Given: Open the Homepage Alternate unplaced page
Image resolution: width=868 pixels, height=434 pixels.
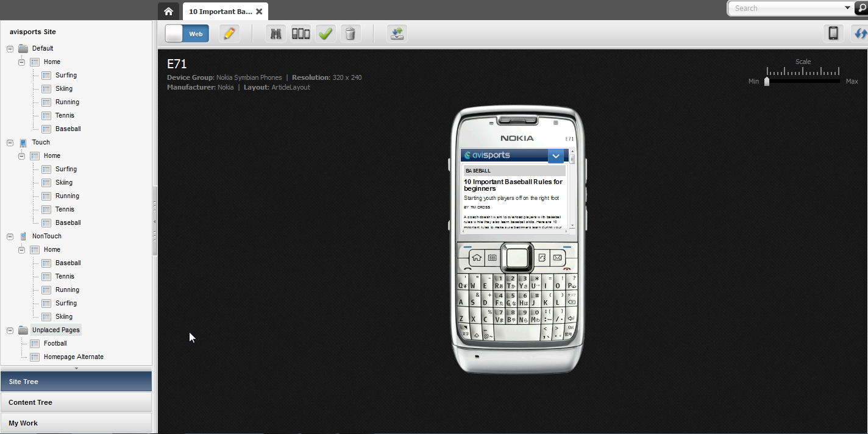Looking at the screenshot, I should click(x=73, y=357).
